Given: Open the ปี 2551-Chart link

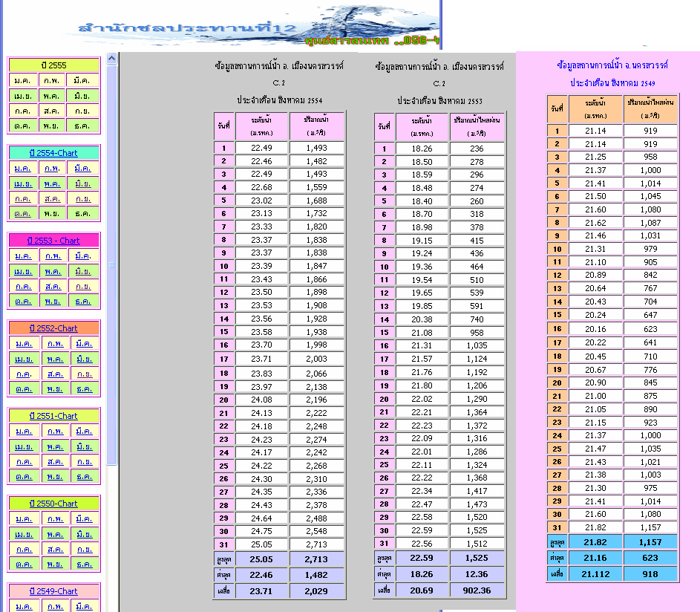Looking at the screenshot, I should coord(53,415).
